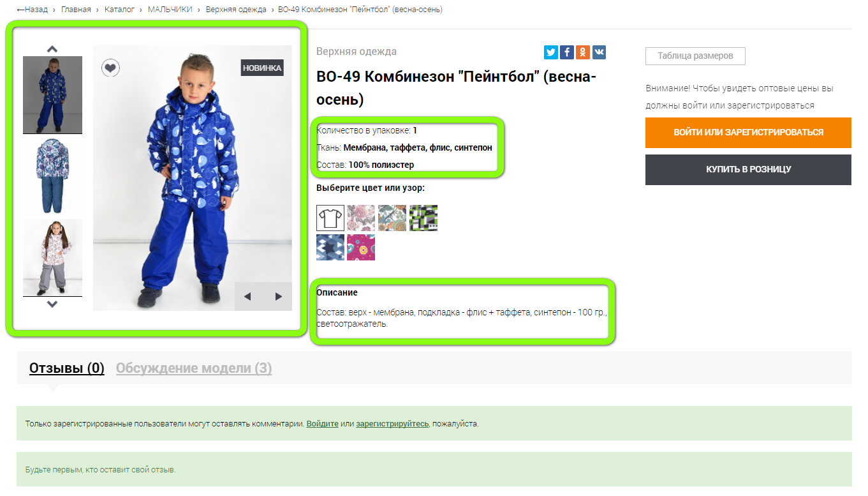Move thumbnail list up with chevron
This screenshot has width=868, height=496.
52,49
